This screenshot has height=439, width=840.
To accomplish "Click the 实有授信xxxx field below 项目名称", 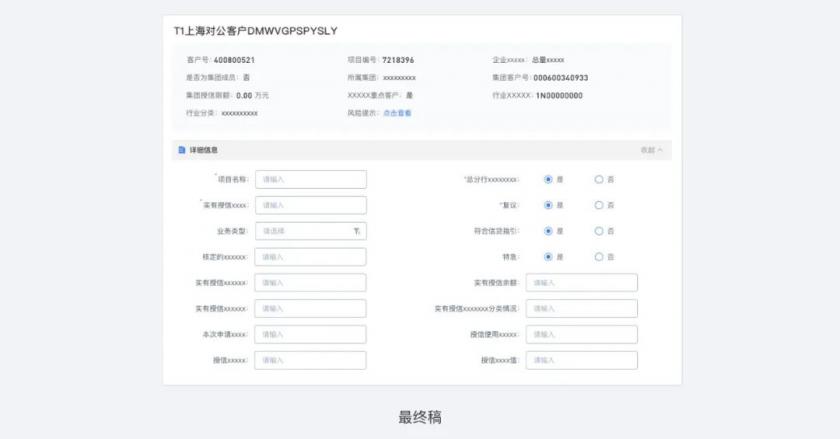I will (310, 205).
